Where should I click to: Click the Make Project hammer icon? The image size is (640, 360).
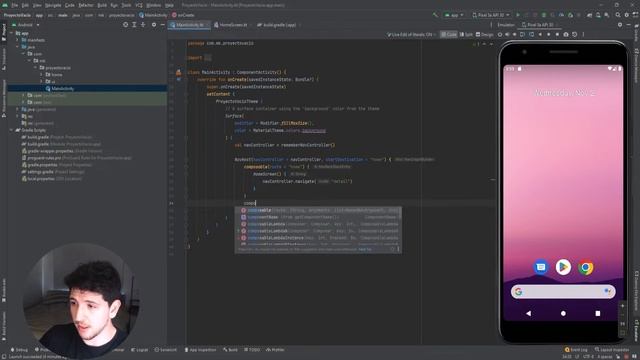pos(436,15)
